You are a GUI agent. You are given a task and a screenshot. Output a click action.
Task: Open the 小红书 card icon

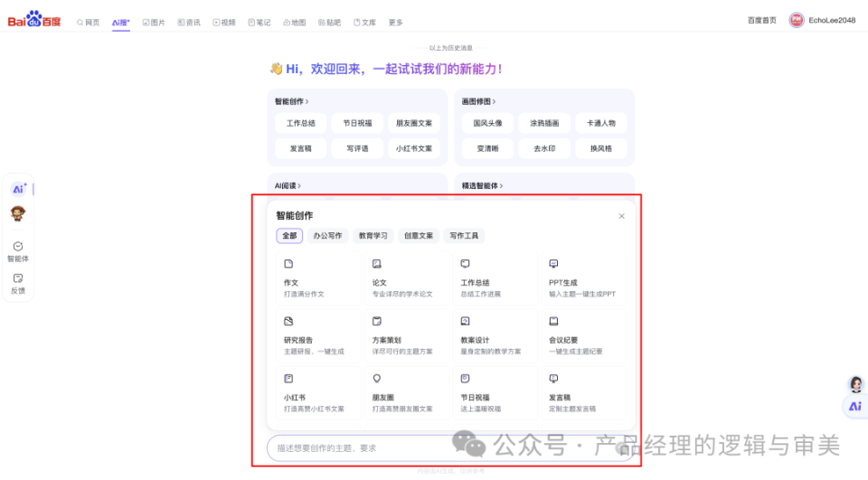pyautogui.click(x=288, y=379)
